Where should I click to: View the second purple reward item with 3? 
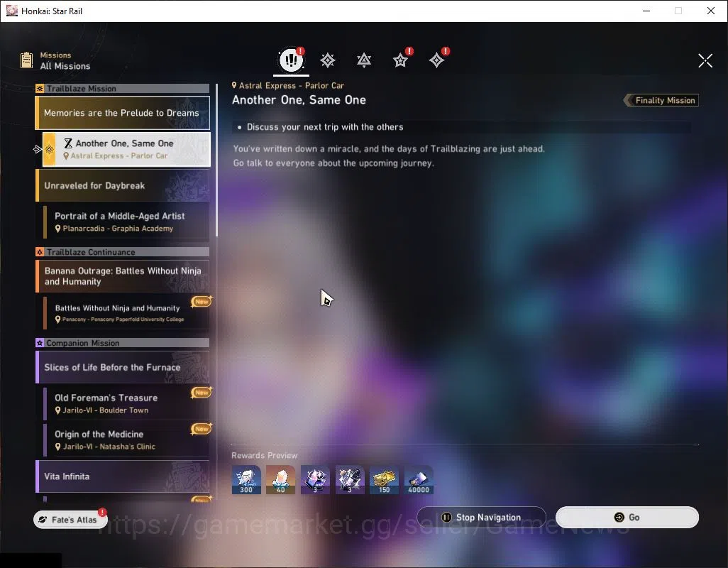tap(350, 480)
